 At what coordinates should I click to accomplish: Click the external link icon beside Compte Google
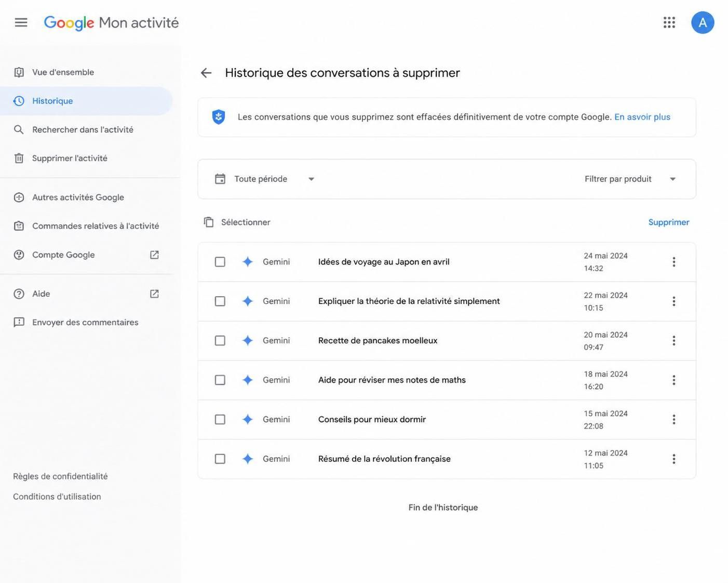(x=154, y=255)
